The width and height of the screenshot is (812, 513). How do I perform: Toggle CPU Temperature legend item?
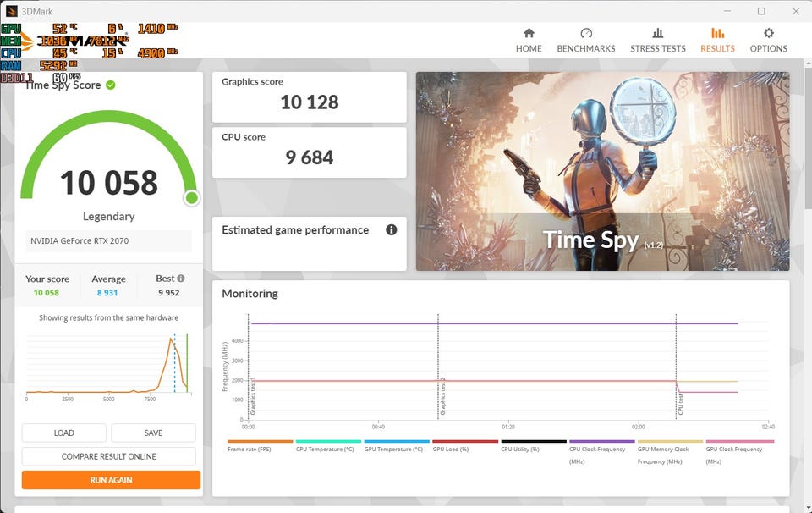coord(328,445)
